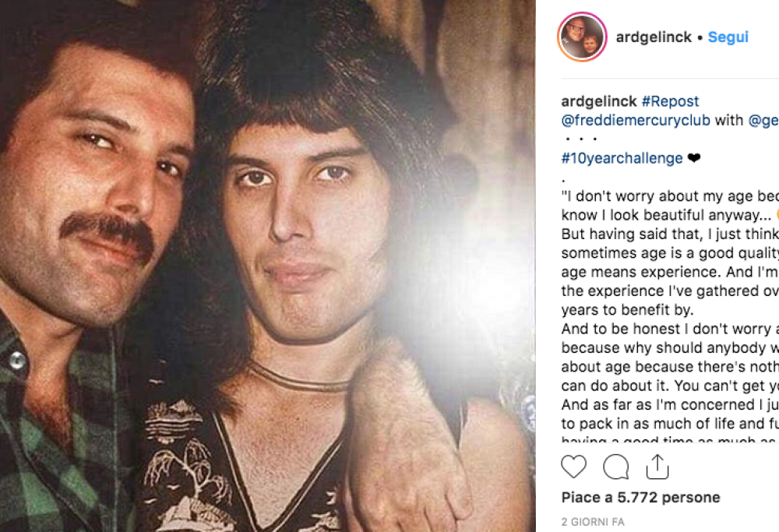This screenshot has width=779, height=532.
Task: Click the ardgelinck username in the post header
Action: point(653,37)
